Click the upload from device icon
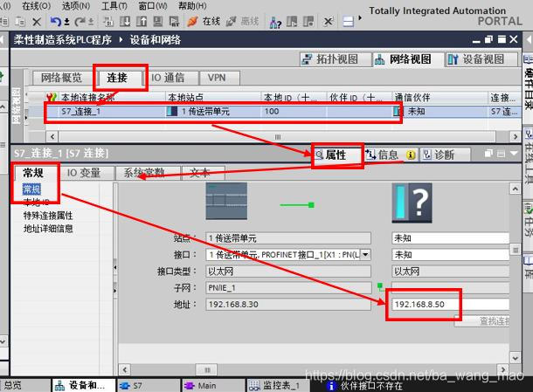 point(141,22)
